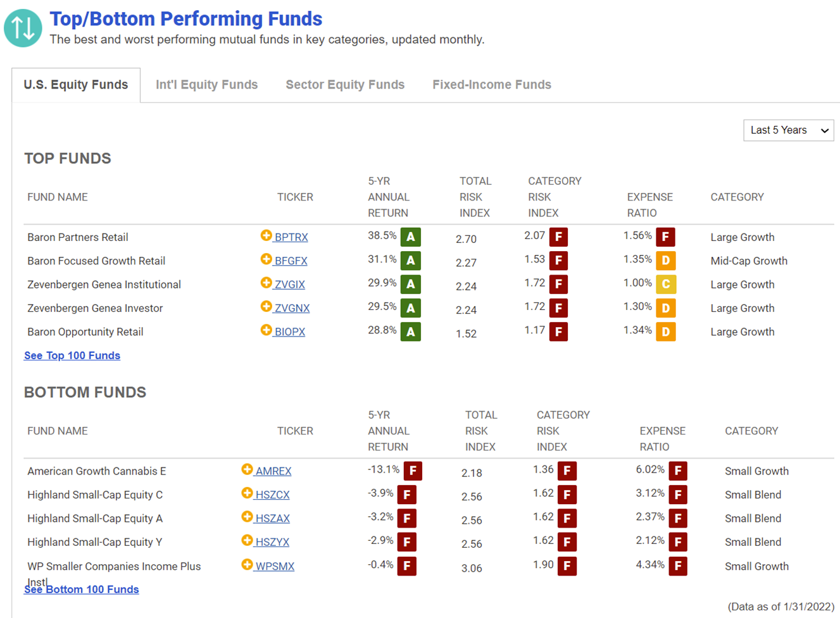The height and width of the screenshot is (618, 840).
Task: Select Fixed-Income Funds tab
Action: (492, 85)
